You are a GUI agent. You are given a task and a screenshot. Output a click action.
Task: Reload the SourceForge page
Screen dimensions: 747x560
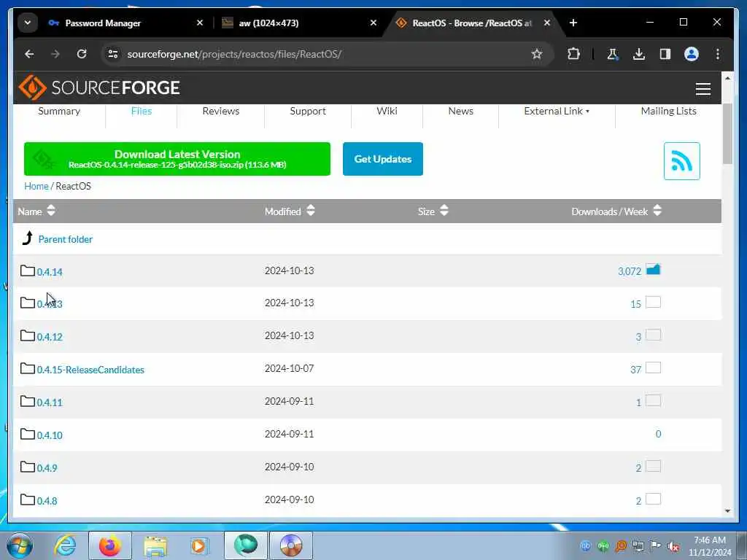tap(82, 54)
